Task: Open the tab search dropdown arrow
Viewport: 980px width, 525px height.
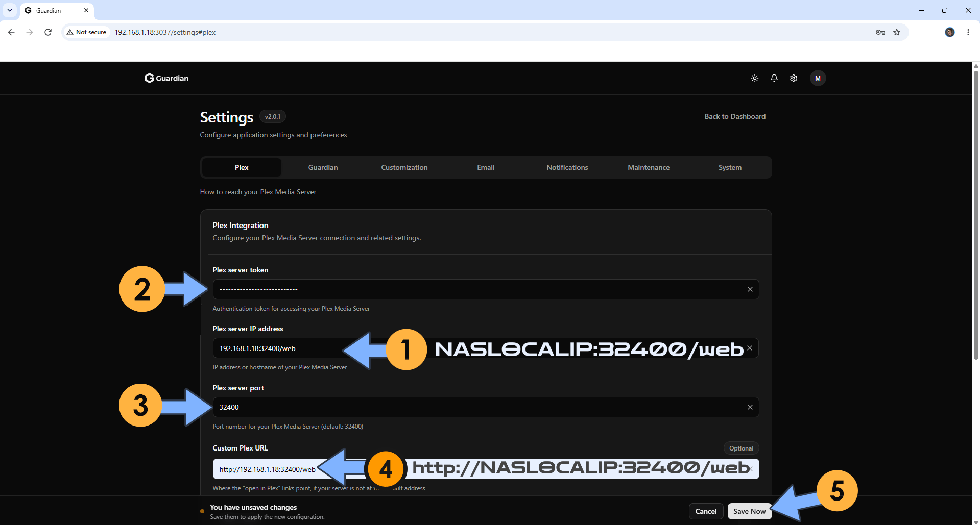Action: (10, 10)
